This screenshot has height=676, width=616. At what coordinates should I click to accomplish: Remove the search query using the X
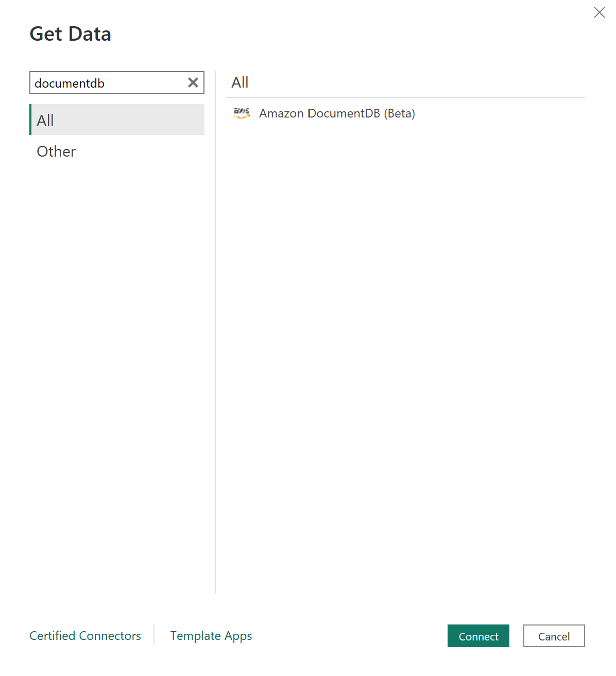193,82
